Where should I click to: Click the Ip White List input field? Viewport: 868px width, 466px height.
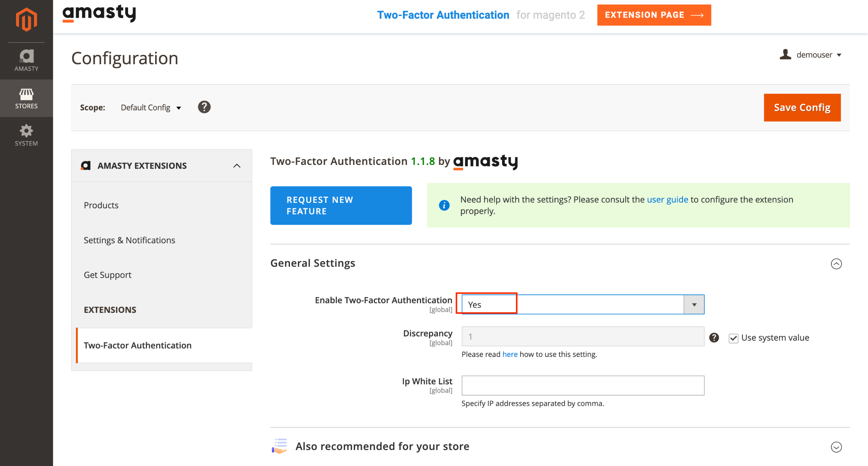click(x=583, y=385)
